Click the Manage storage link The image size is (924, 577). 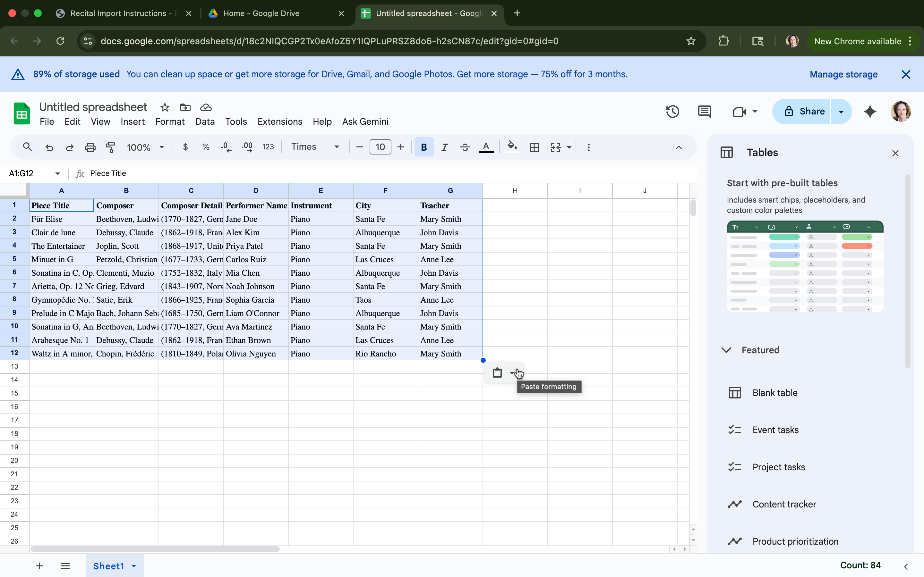click(x=843, y=74)
